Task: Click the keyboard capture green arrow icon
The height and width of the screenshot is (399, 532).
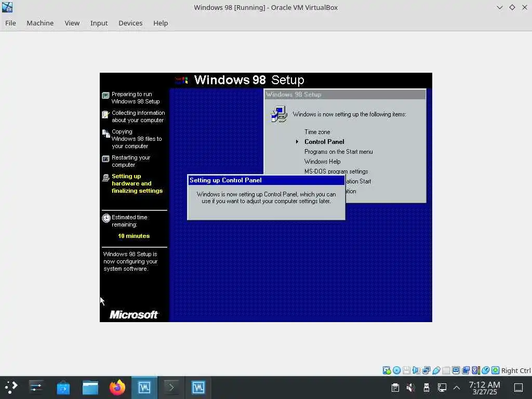Action: coord(495,370)
